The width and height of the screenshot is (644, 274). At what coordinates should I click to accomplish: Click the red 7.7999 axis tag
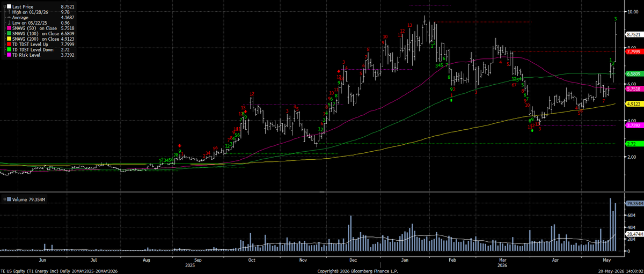(x=634, y=52)
